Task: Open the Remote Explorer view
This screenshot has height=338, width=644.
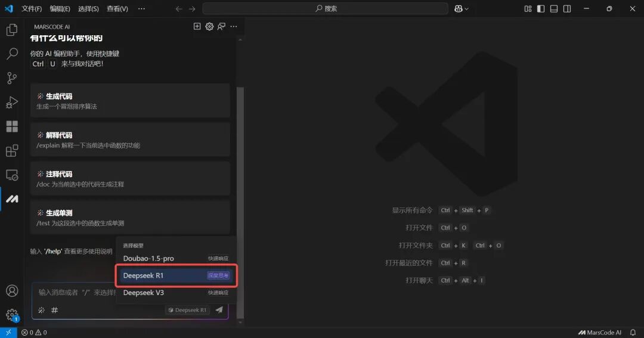Action: [x=12, y=175]
